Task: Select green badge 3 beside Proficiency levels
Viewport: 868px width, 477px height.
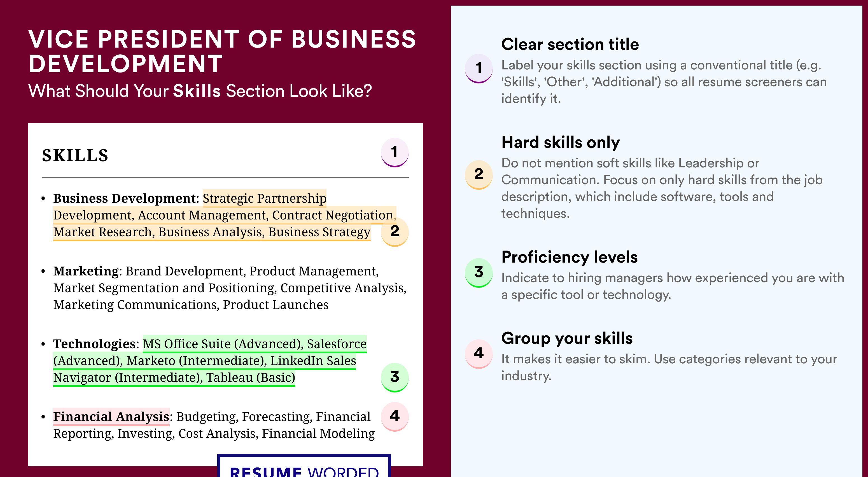Action: coord(479,273)
